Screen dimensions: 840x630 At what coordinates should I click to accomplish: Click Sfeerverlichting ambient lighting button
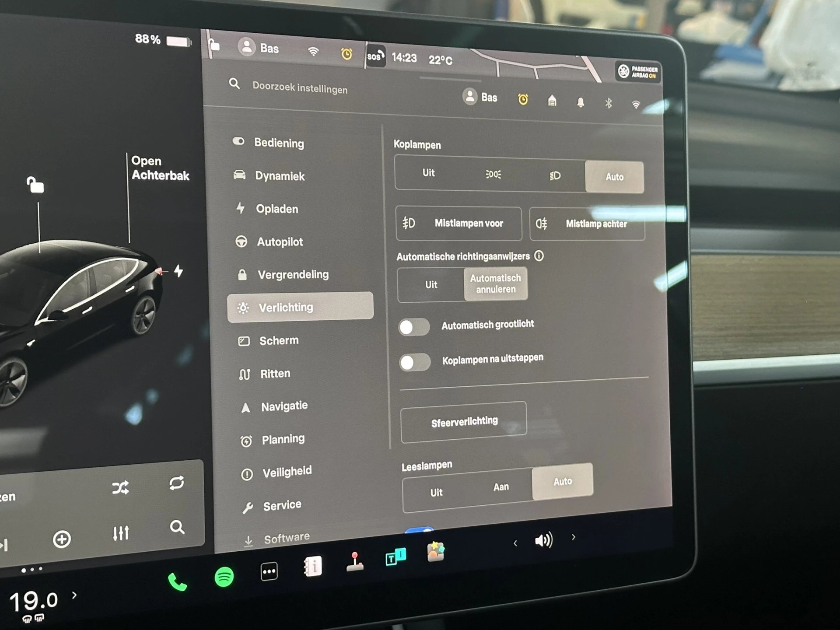pos(462,421)
